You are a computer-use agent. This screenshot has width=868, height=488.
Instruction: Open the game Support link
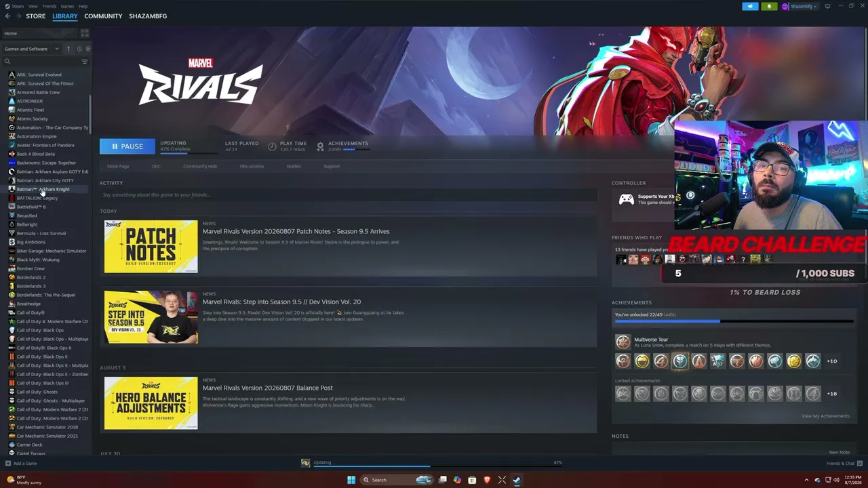click(332, 166)
